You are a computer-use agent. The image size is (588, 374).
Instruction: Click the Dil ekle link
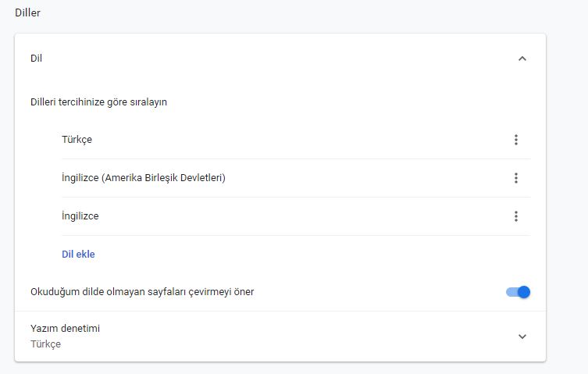[x=78, y=254]
